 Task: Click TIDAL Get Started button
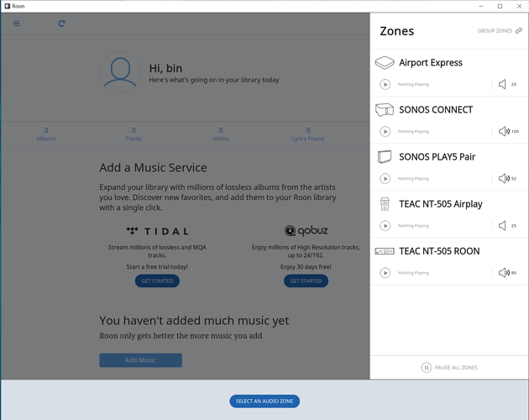157,281
